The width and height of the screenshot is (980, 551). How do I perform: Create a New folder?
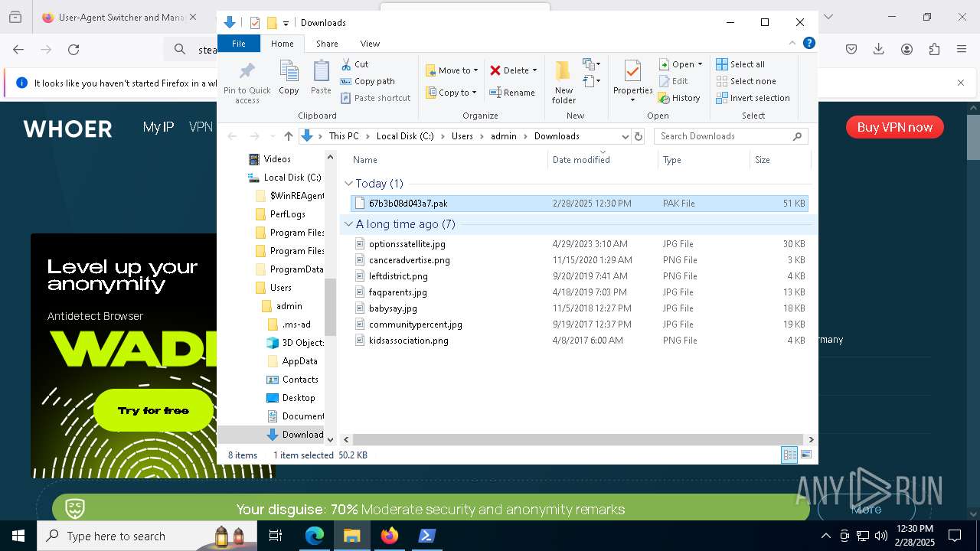pos(563,83)
